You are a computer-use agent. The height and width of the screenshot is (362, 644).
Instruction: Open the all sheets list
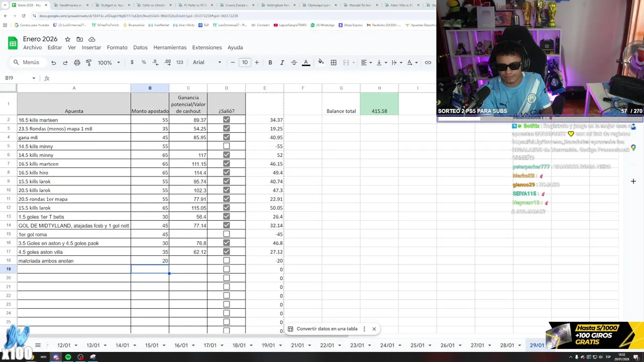(x=38, y=345)
